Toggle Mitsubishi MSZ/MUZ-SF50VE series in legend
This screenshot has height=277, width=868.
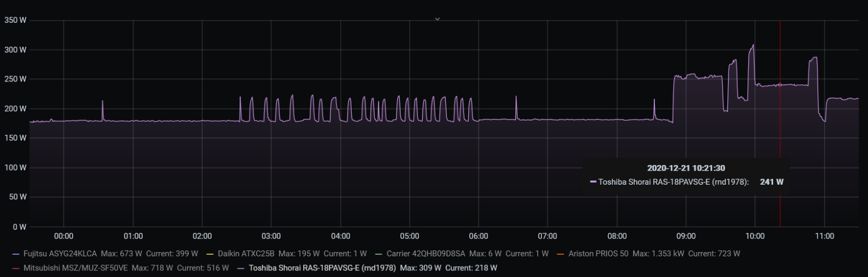(x=75, y=268)
